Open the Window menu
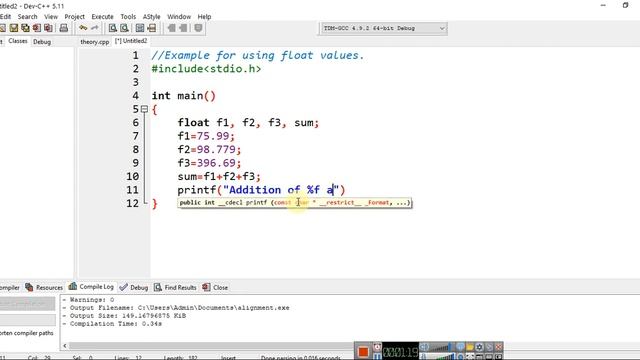The width and height of the screenshot is (640, 360). [179, 17]
